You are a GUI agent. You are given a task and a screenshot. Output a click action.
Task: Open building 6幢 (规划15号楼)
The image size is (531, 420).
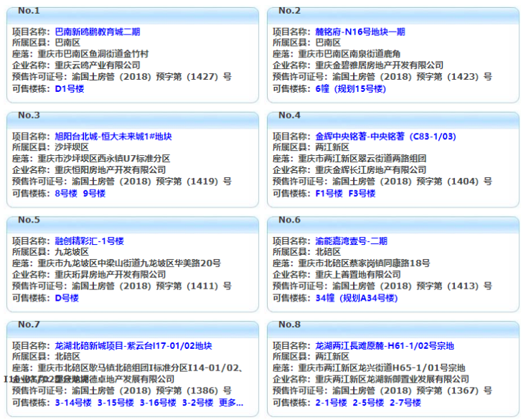[350, 89]
